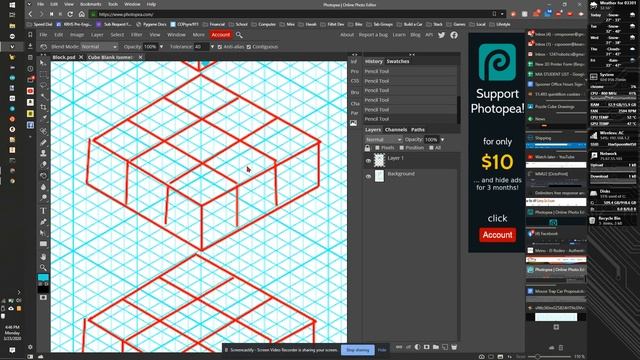Open the Opacity arrow in options bar
The image size is (640, 360).
point(161,47)
